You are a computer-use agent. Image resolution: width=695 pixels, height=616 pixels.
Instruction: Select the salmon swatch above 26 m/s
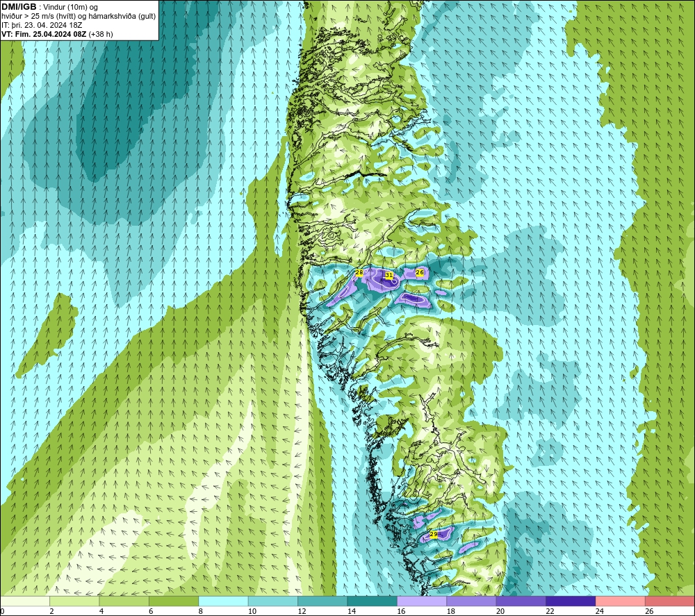(x=670, y=601)
